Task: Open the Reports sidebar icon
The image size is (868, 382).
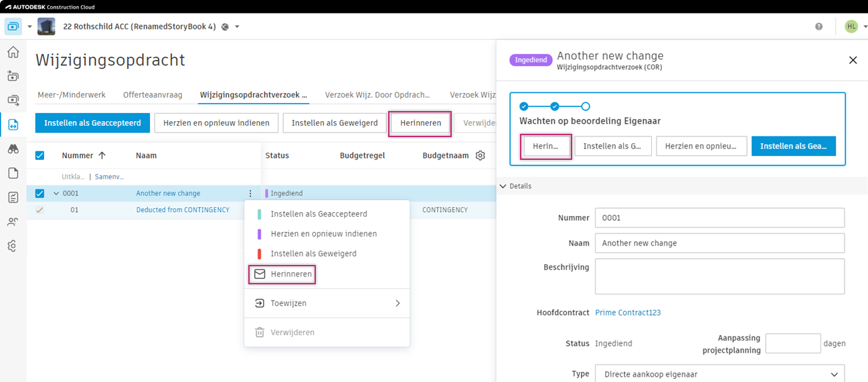Action: tap(13, 197)
